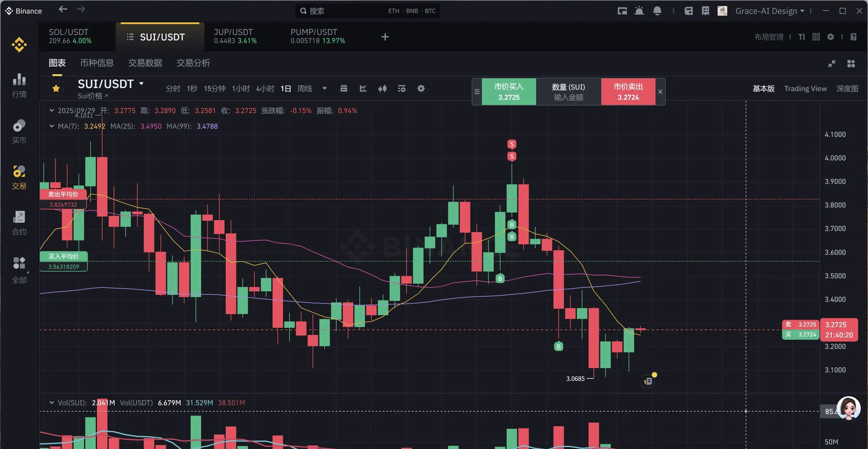
Task: Go back with the left arrow
Action: click(x=63, y=9)
